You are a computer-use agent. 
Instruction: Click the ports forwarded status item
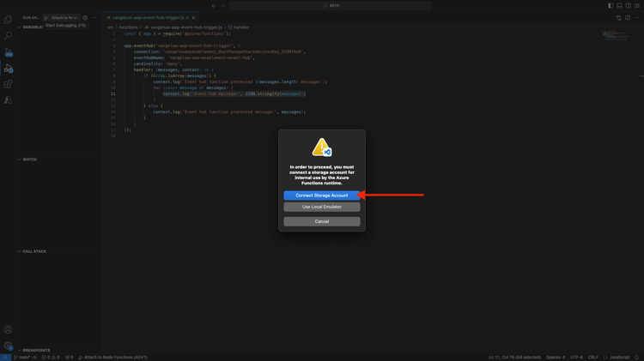point(69,358)
